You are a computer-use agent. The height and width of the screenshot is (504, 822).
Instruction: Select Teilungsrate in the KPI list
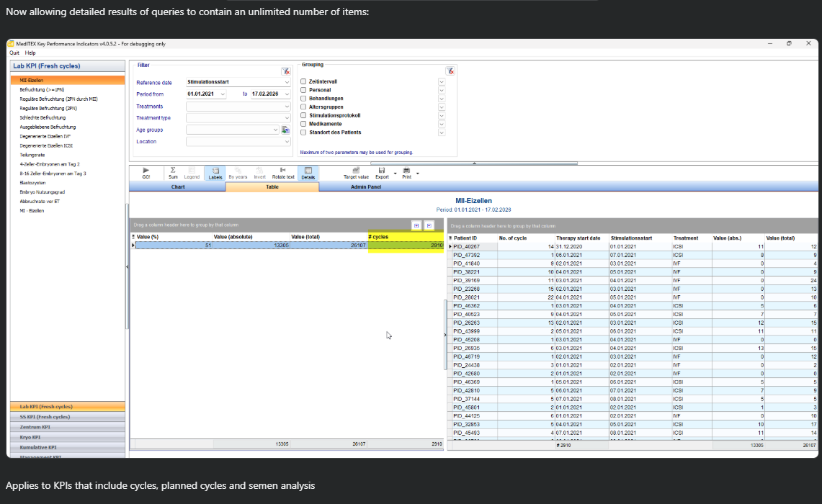[x=32, y=155]
